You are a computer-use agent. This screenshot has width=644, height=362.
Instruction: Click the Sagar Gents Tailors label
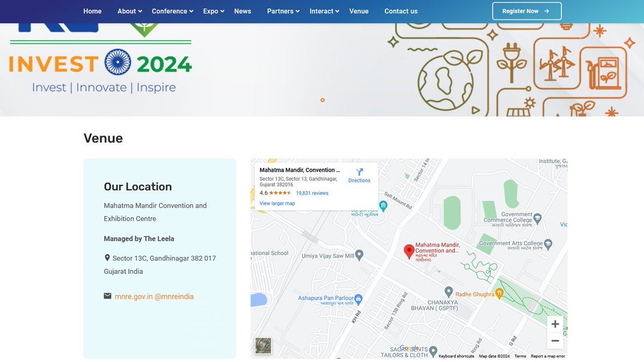405,352
